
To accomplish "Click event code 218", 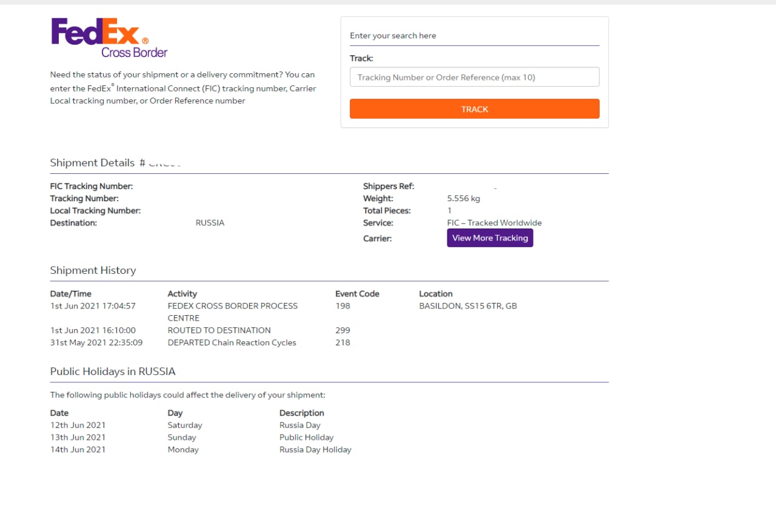I will pos(343,342).
